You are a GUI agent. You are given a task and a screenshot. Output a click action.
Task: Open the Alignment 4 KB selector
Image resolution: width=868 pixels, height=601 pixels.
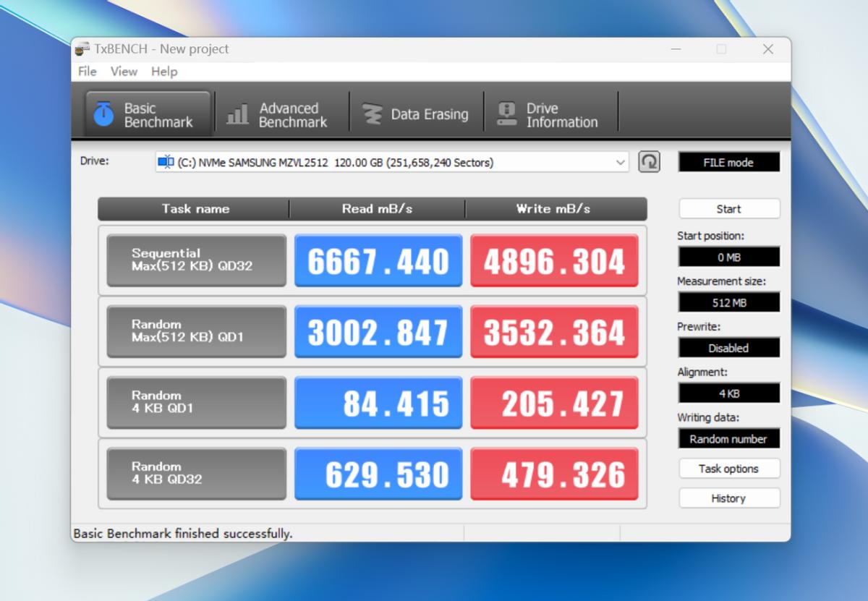(728, 393)
